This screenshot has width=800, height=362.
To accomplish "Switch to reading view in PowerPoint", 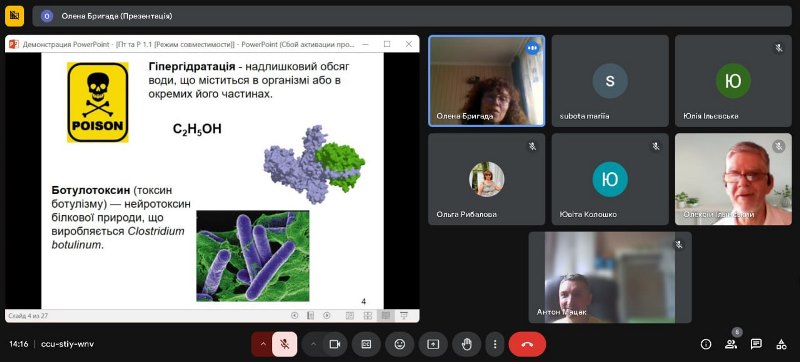I will pos(386,316).
